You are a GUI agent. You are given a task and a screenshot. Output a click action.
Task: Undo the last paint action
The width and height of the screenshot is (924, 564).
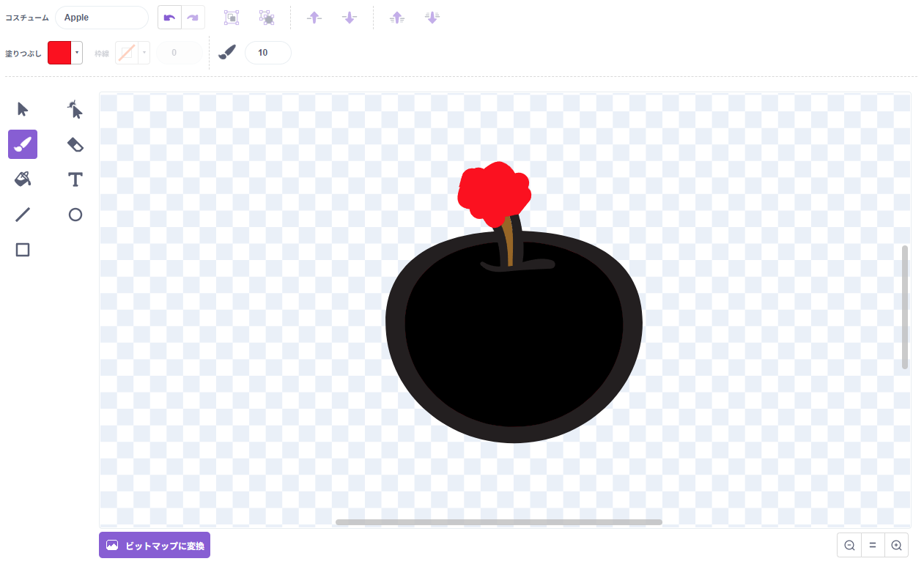tap(170, 18)
